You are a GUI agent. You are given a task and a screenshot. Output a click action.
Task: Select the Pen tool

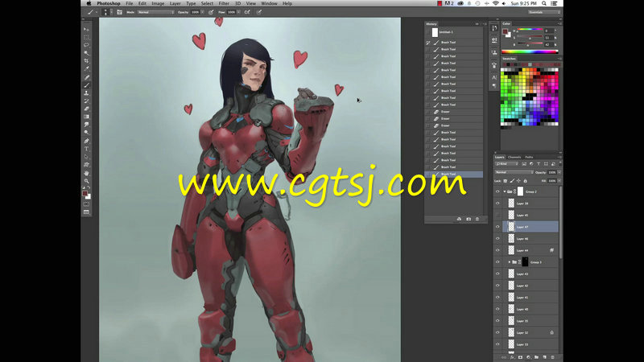86,141
